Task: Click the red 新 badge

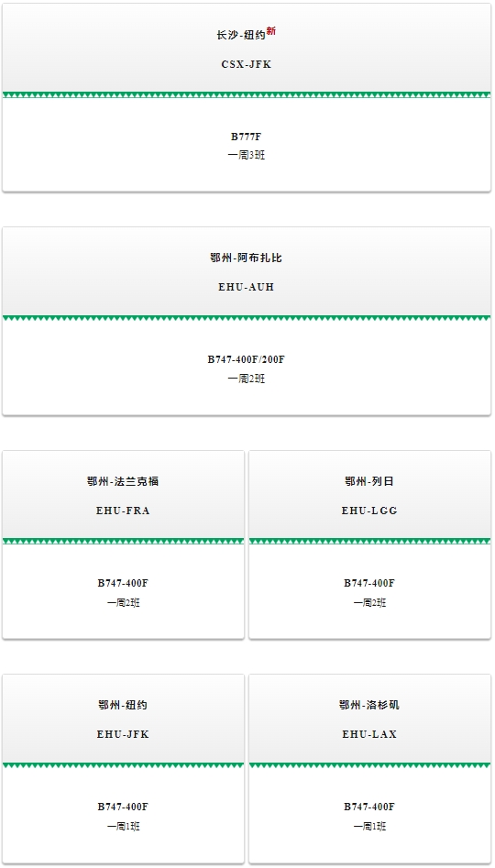Action: click(270, 31)
